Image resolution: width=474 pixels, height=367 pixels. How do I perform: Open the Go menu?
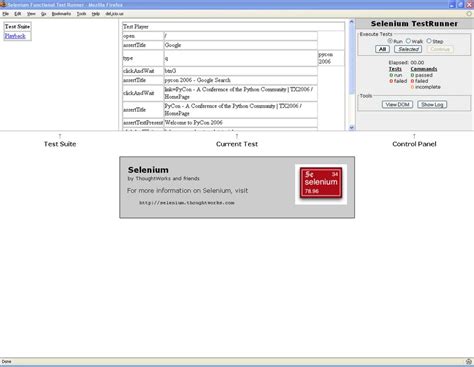click(44, 14)
